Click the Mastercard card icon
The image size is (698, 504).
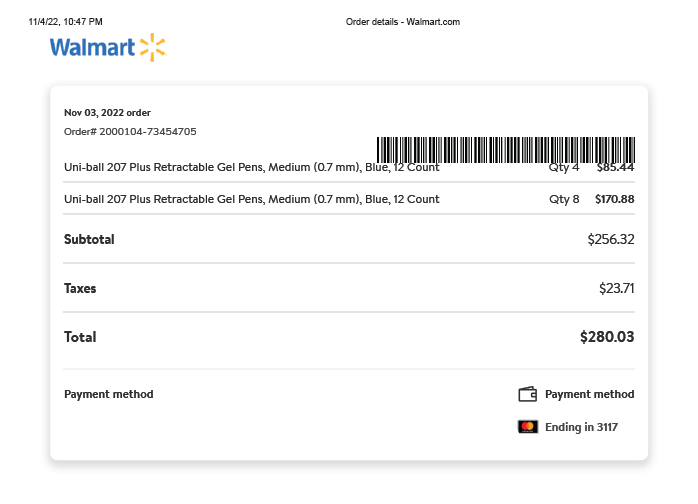(528, 427)
